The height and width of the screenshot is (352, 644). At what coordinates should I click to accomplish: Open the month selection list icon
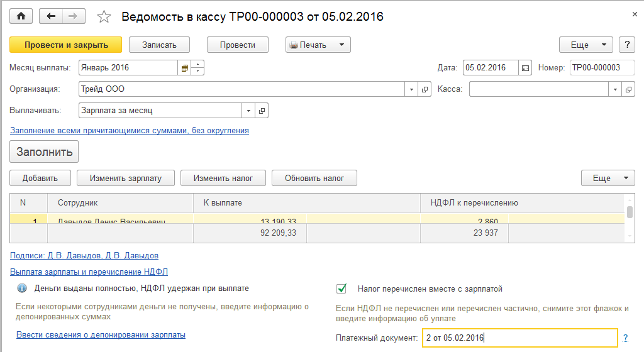(x=185, y=68)
